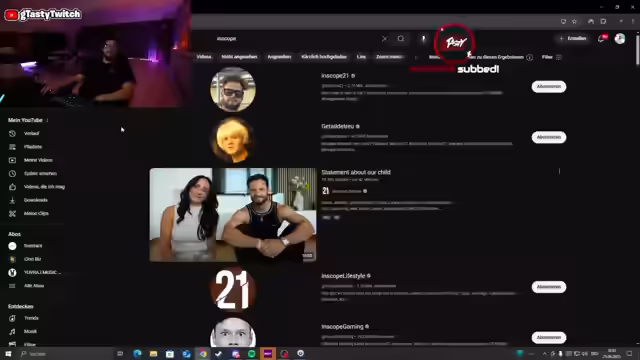Open Spotify from the taskbar

point(251,353)
